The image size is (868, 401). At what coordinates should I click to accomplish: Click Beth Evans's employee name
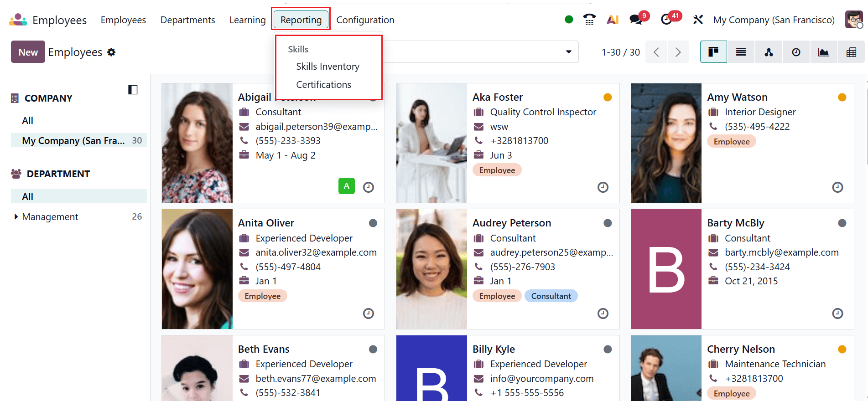[264, 349]
